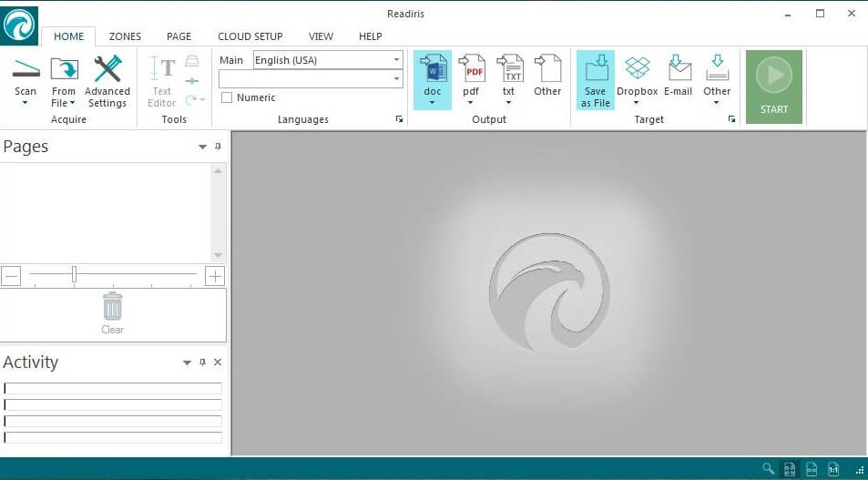The width and height of the screenshot is (868, 480).
Task: Open Languages group dialog launcher
Action: tap(399, 119)
